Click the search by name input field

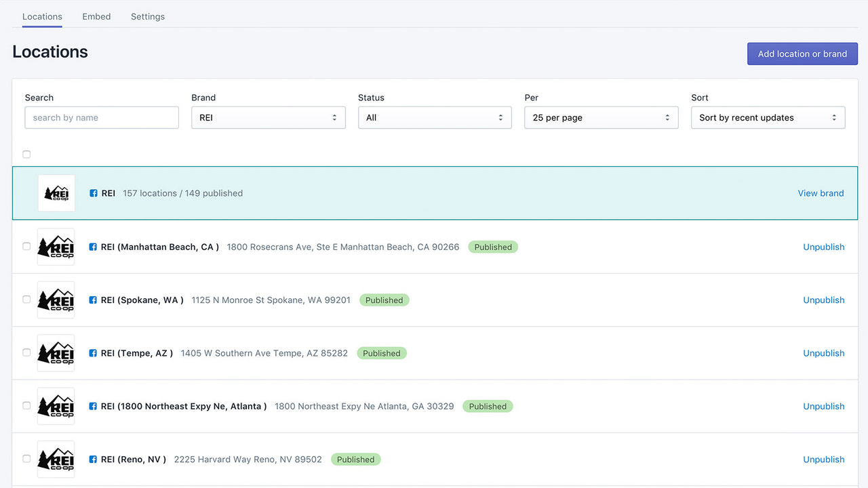[101, 117]
